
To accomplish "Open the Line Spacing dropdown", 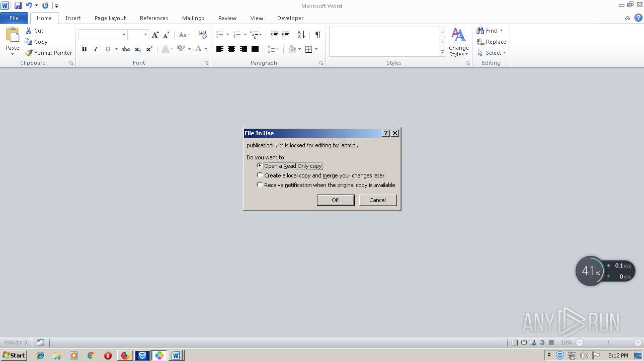I will [273, 49].
